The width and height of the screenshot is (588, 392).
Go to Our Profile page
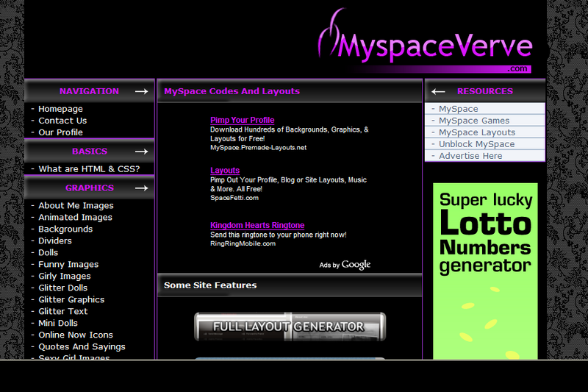click(60, 132)
